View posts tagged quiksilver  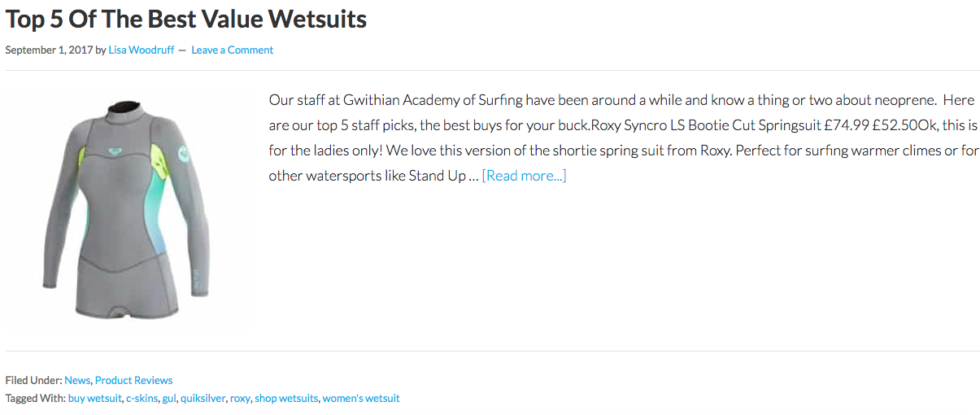point(203,399)
